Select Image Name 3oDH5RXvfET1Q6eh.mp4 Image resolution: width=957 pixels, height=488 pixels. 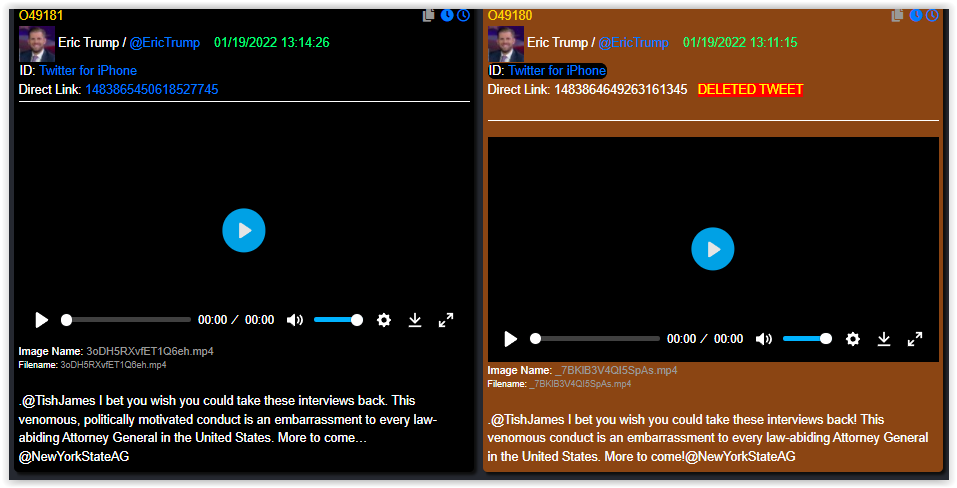(150, 351)
